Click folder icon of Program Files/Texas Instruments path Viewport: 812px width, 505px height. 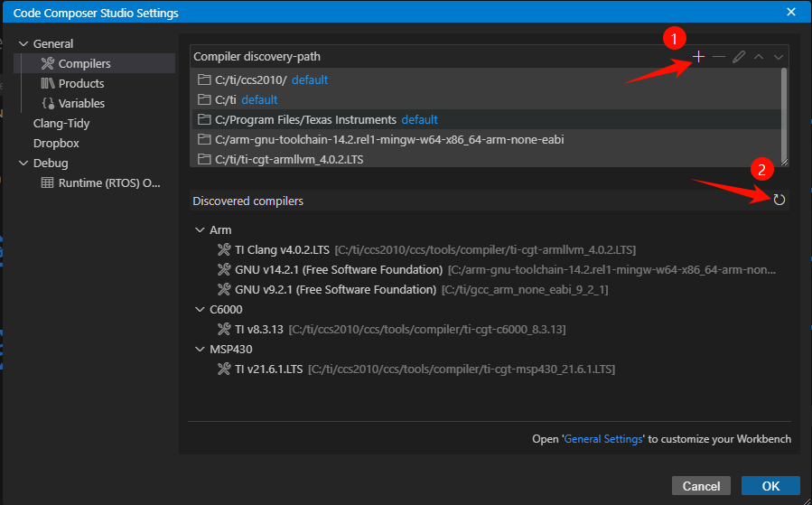point(204,119)
